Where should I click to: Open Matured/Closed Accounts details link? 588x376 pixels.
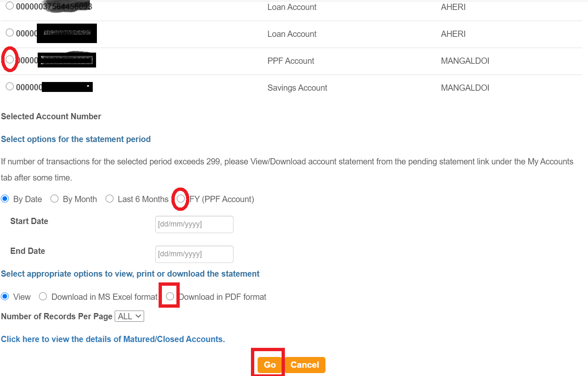coord(113,339)
